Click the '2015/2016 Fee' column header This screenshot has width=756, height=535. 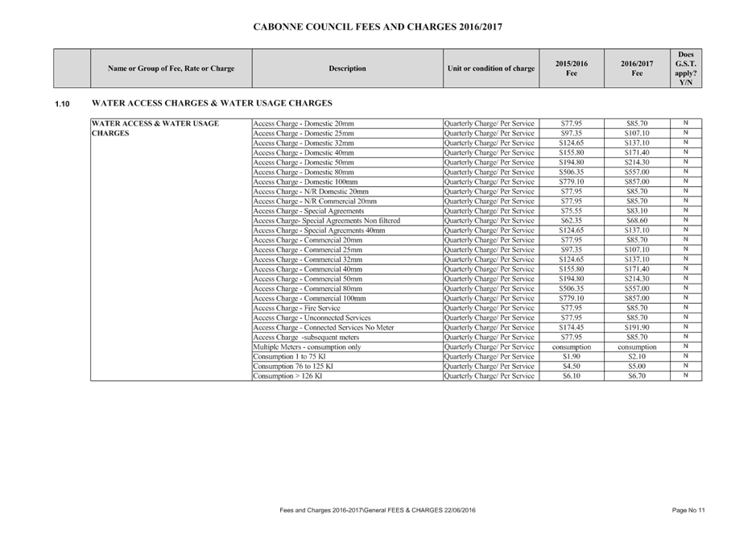point(572,68)
